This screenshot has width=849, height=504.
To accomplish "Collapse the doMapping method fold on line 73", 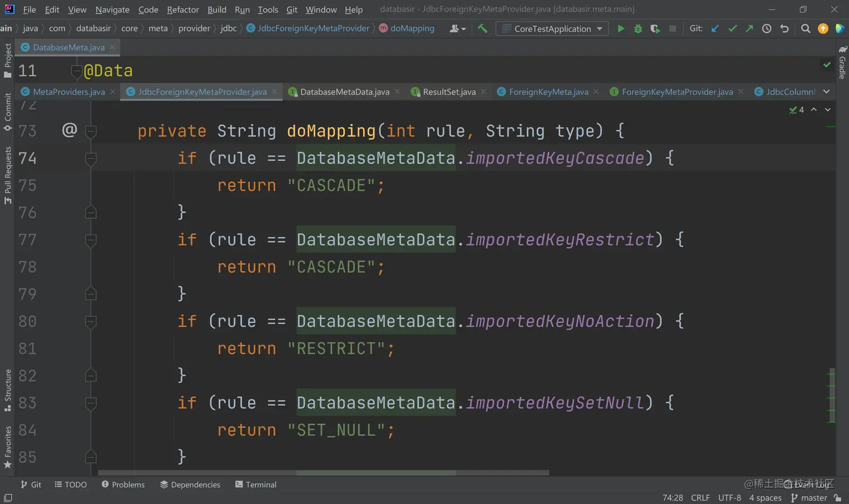I will coord(91,131).
